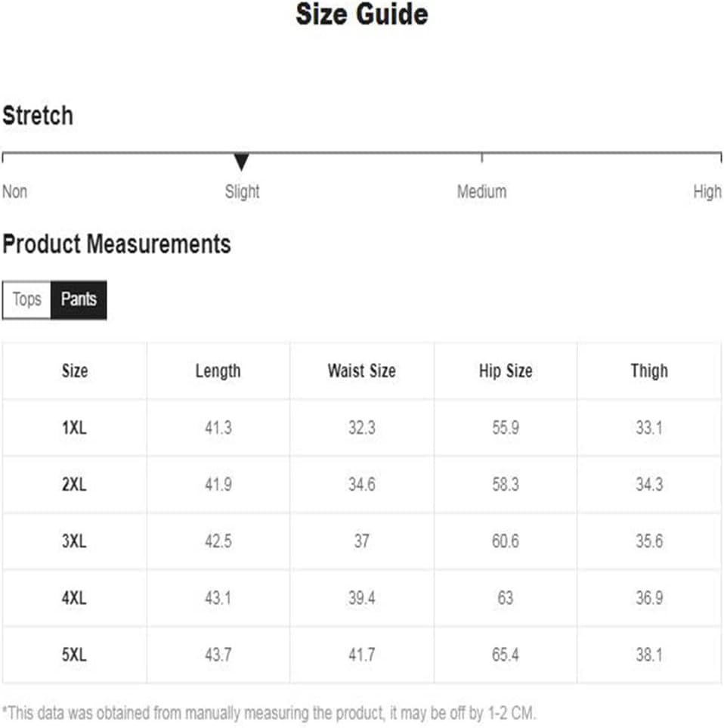
Task: Select the 4XL size row
Action: pos(361,598)
